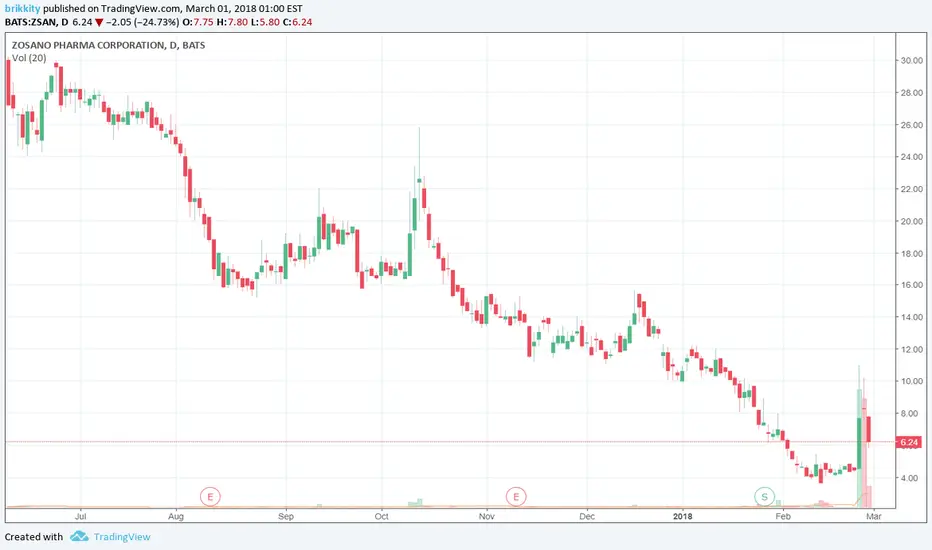Click the green split 'S' marker

[x=764, y=496]
